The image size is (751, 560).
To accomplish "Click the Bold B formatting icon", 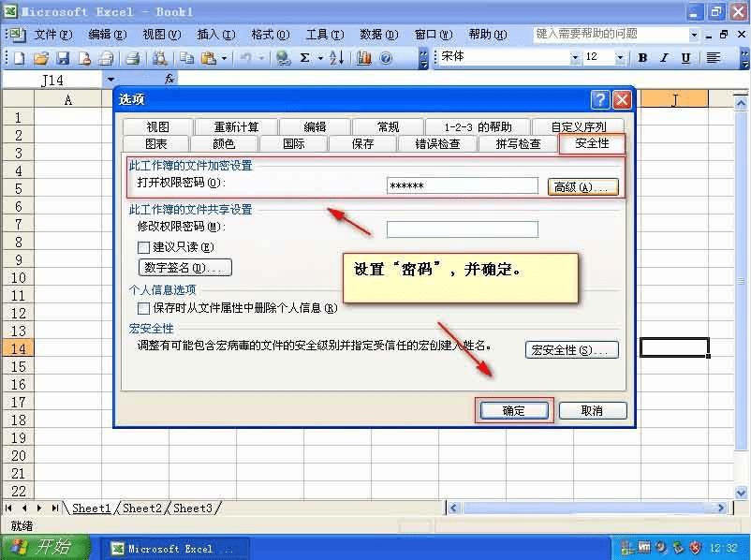I will coord(642,58).
